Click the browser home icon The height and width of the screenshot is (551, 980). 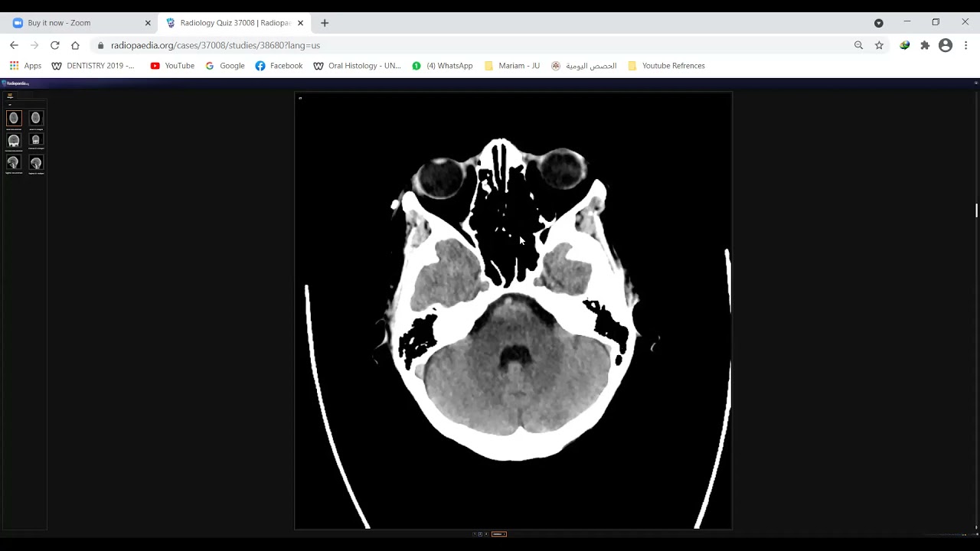75,45
